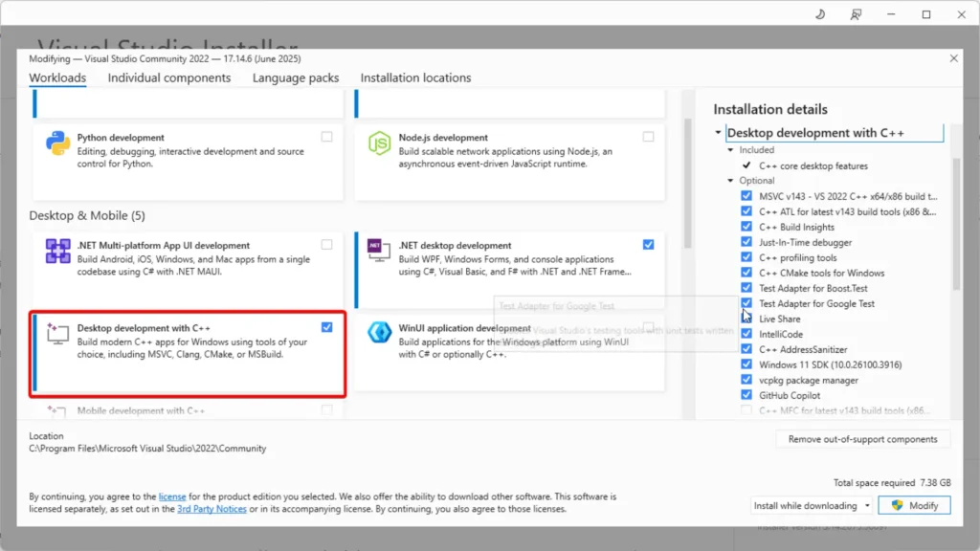Switch to the Workloads tab

point(57,78)
